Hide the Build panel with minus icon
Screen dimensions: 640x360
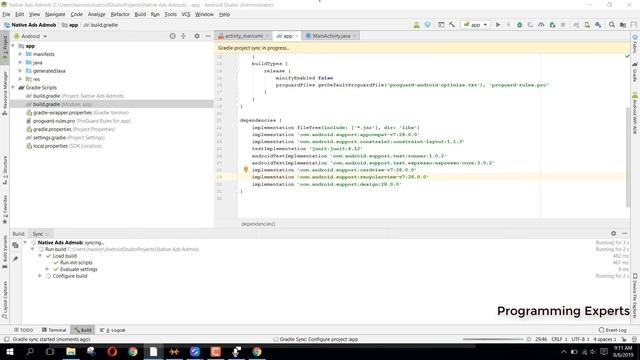click(624, 233)
